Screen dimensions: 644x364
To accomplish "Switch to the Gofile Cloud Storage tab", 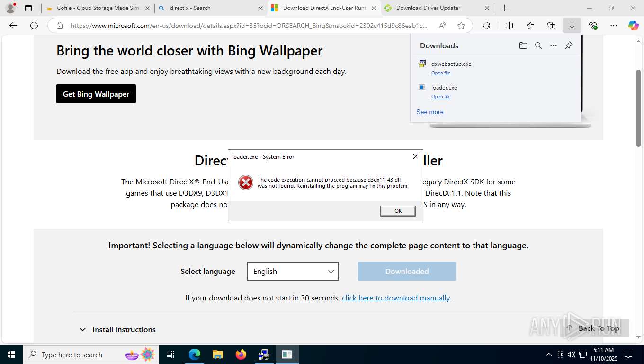I will 98,8.
